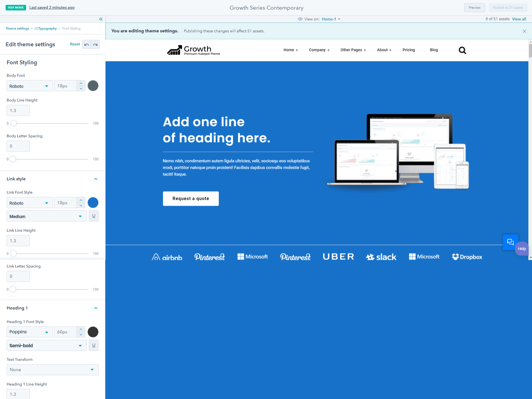Open the blue Link color swatch
Screen dimensions: 532x399
pos(93,203)
